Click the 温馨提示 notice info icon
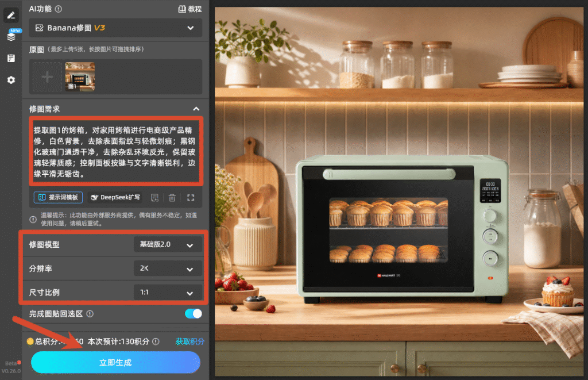Screen dimensions: 588x380 click(33, 219)
